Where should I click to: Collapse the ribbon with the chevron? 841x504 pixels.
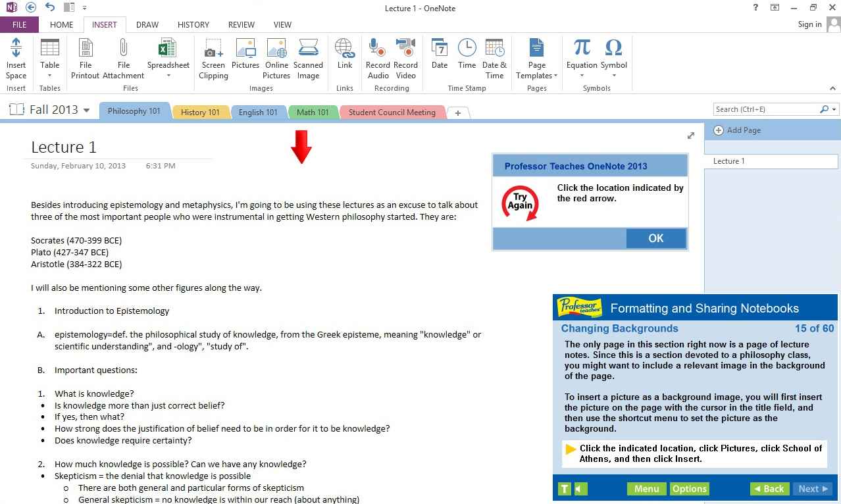(832, 88)
